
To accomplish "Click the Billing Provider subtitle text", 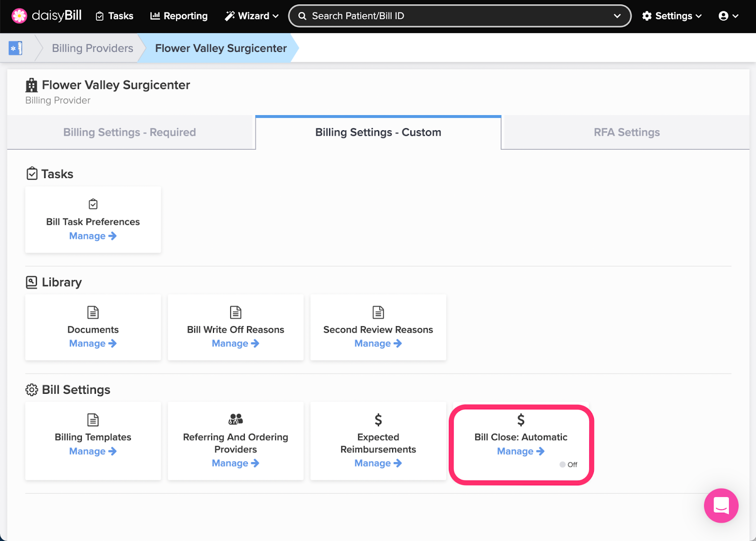I will (58, 101).
